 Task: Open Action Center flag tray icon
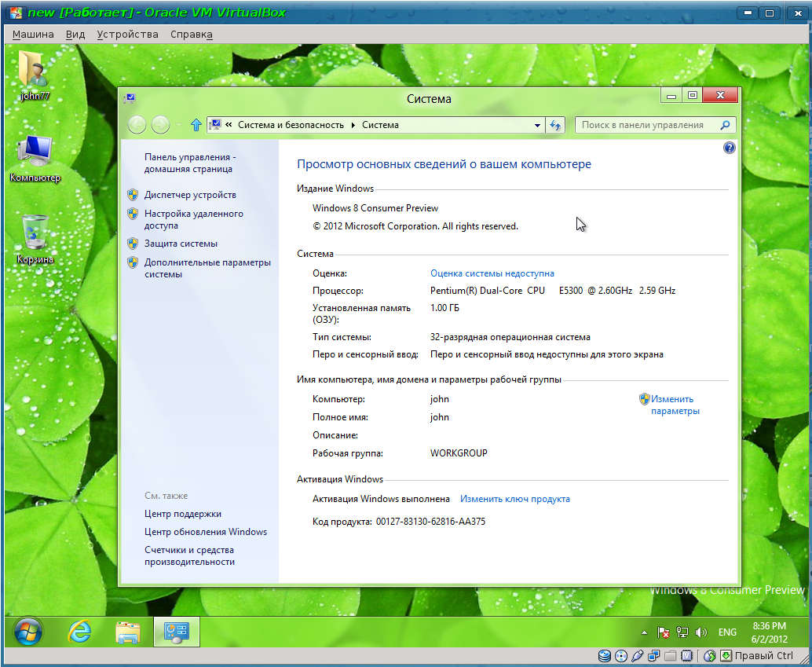point(664,632)
